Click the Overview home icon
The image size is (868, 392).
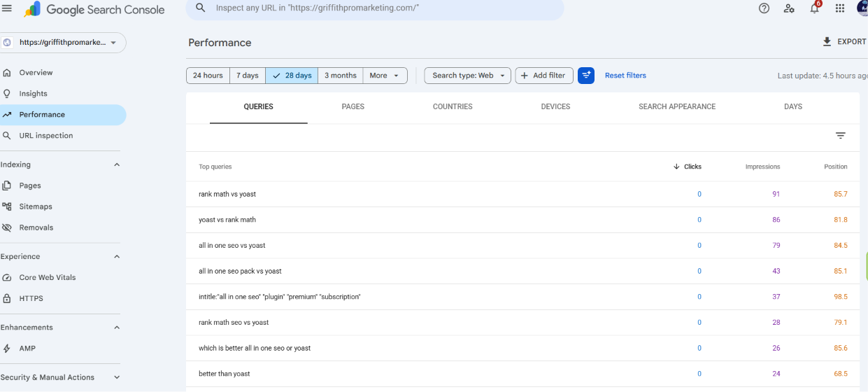tap(7, 73)
